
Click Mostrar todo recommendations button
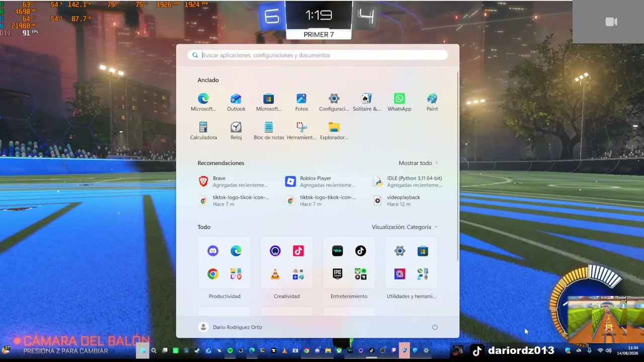click(x=418, y=163)
